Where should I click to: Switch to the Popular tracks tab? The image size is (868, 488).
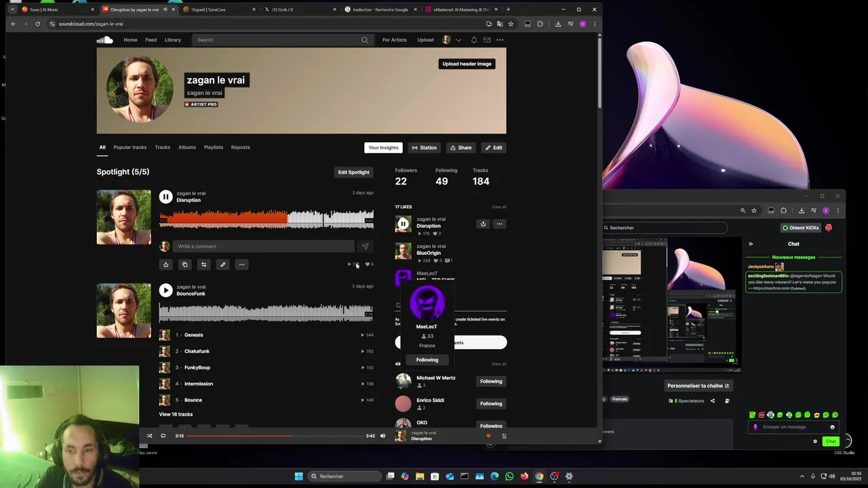coord(130,147)
